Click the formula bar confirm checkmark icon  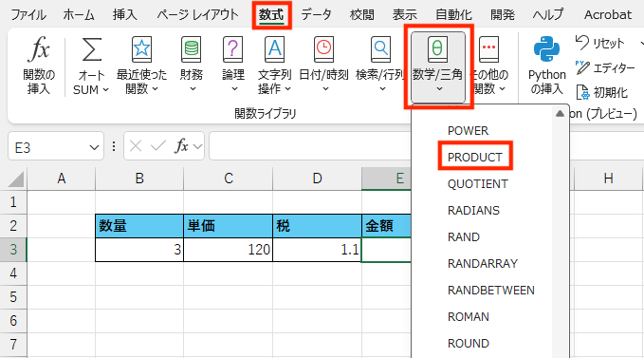coord(158,146)
